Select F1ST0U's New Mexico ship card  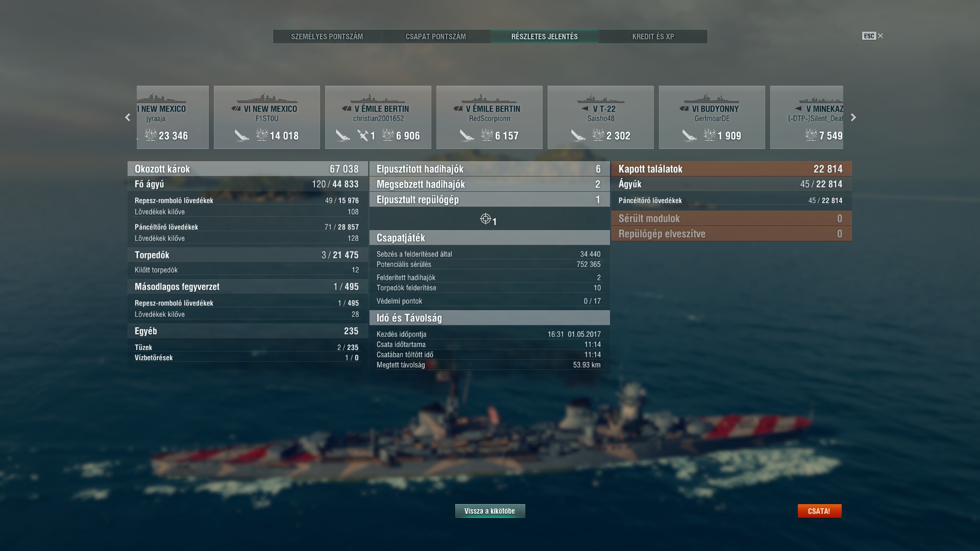click(x=267, y=117)
